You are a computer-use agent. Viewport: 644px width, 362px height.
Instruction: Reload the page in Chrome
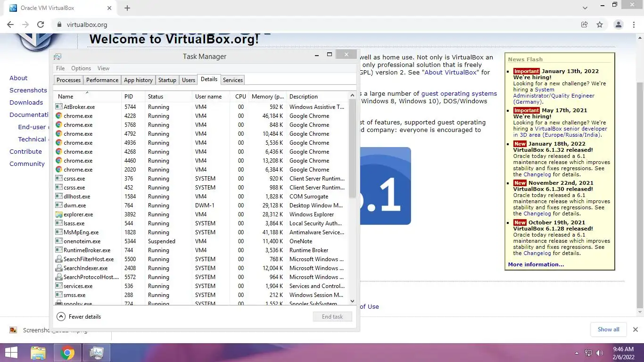tap(41, 25)
